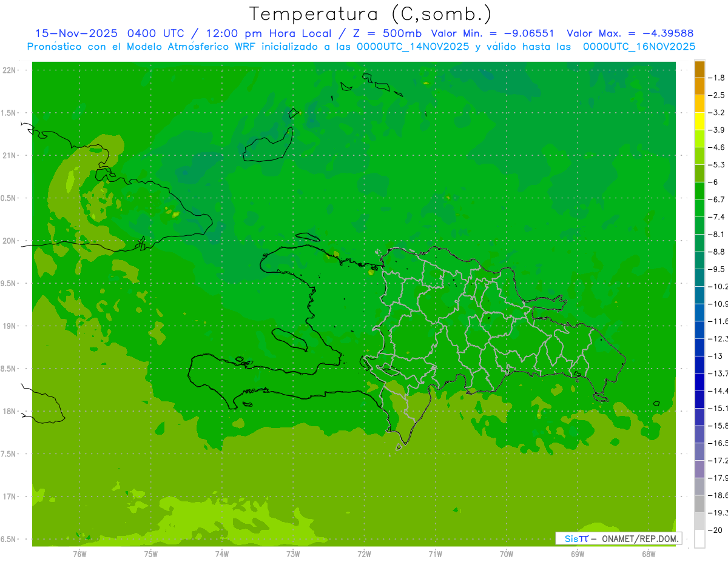The height and width of the screenshot is (562, 728).
Task: Click the '74W' longitude label
Action: pos(222,554)
